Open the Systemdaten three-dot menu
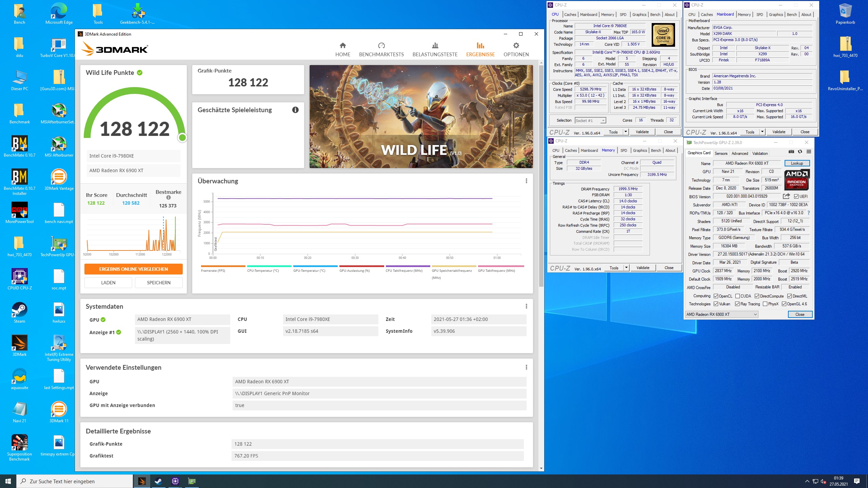 coord(526,306)
